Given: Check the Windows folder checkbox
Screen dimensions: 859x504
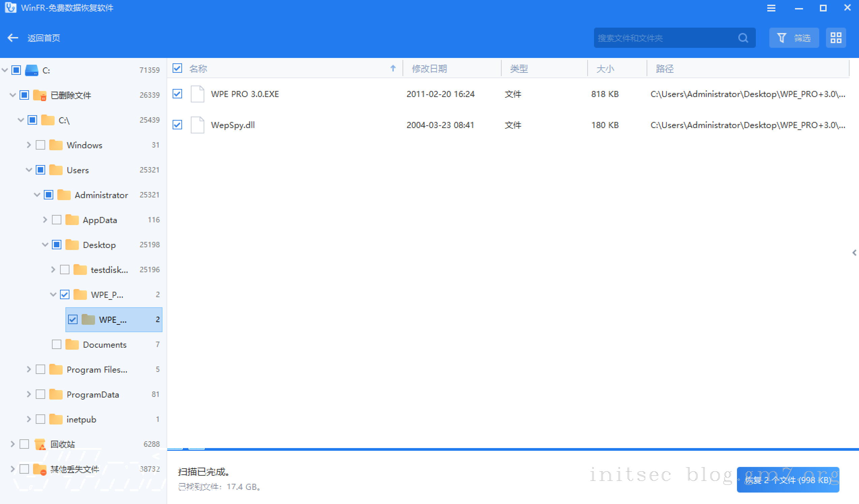Looking at the screenshot, I should coord(40,145).
